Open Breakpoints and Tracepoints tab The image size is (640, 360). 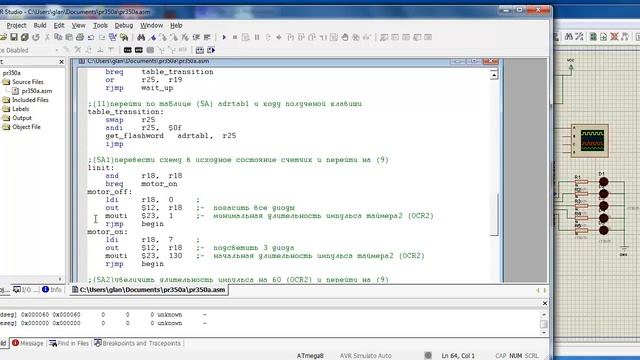click(x=138, y=343)
